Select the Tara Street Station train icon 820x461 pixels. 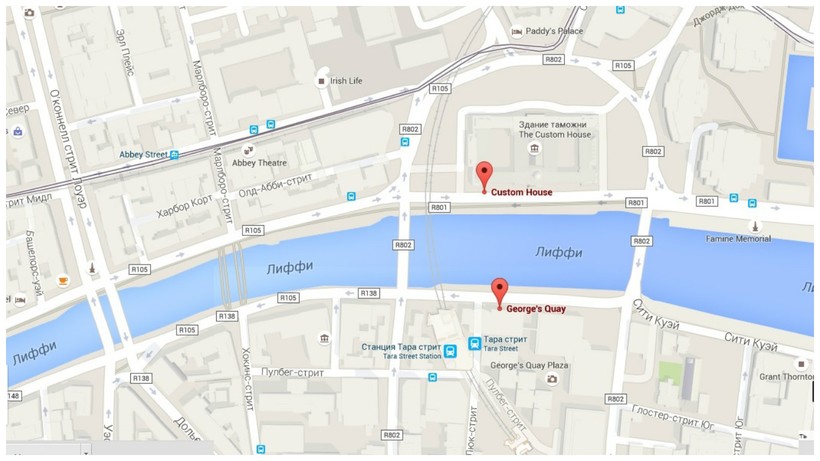[x=450, y=351]
